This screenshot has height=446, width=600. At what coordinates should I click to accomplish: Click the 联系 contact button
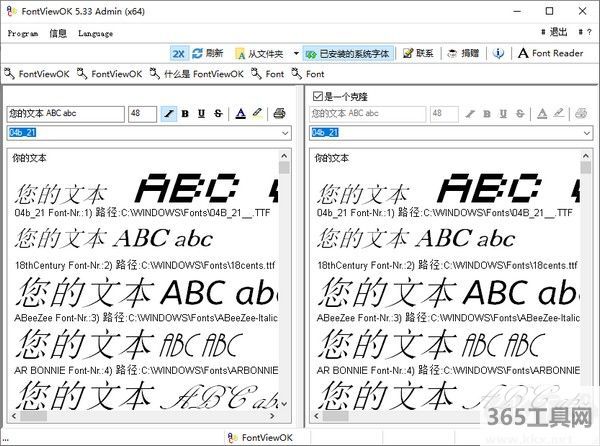pos(418,53)
